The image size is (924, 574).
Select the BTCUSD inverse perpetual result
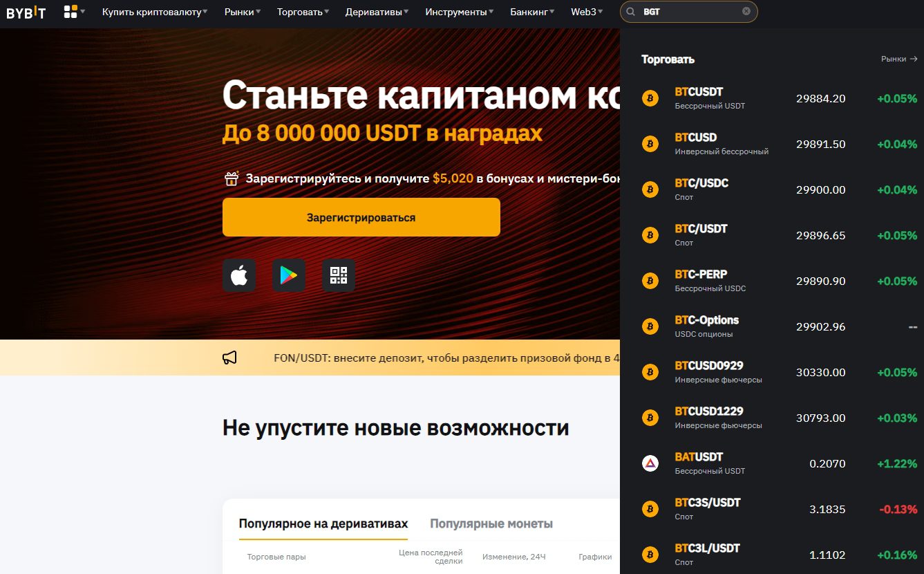772,144
